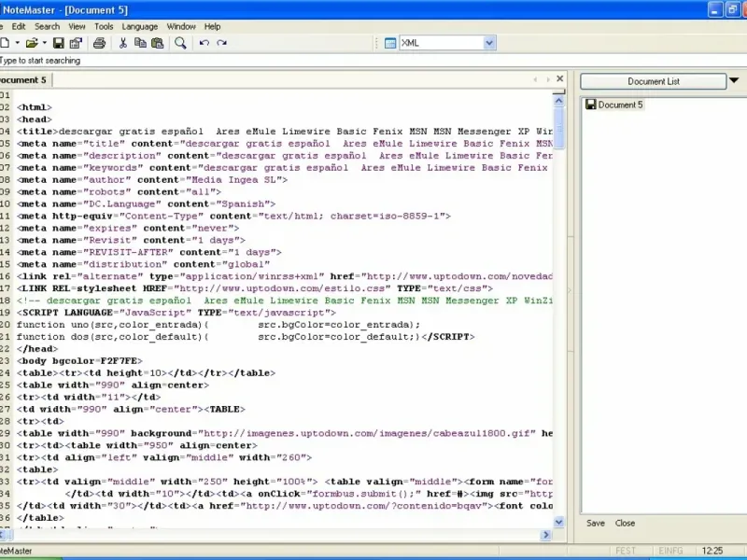The image size is (747, 560).
Task: Click the tab scroll left arrow
Action: 535,79
